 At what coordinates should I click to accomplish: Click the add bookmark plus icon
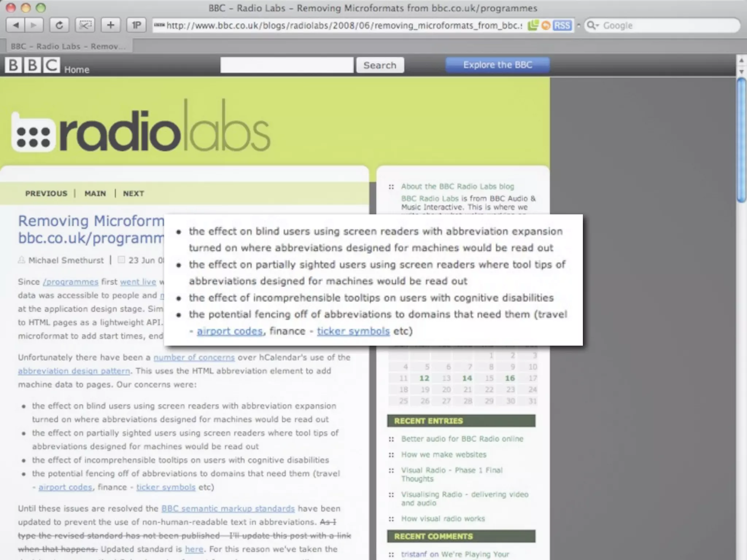pos(111,25)
